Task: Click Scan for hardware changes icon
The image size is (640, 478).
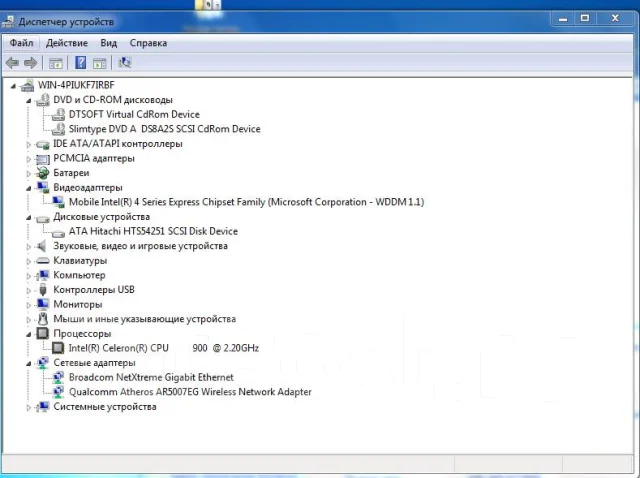Action: [124, 62]
